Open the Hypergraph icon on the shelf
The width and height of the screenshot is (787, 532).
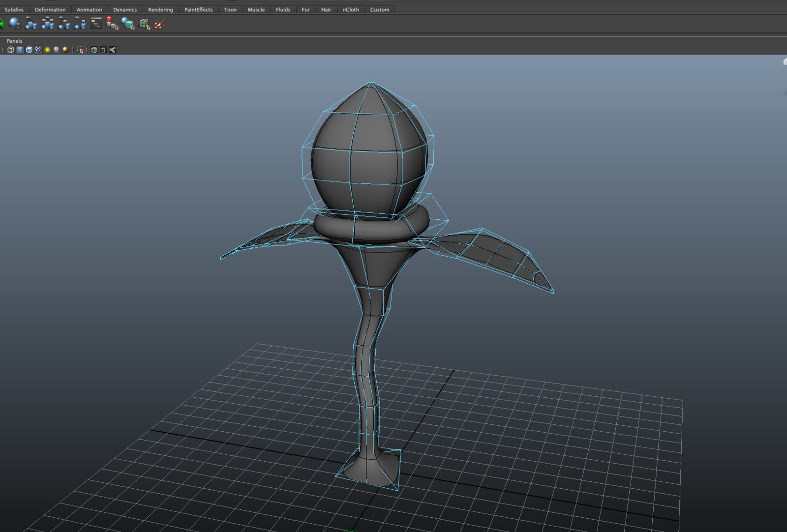pyautogui.click(x=95, y=22)
